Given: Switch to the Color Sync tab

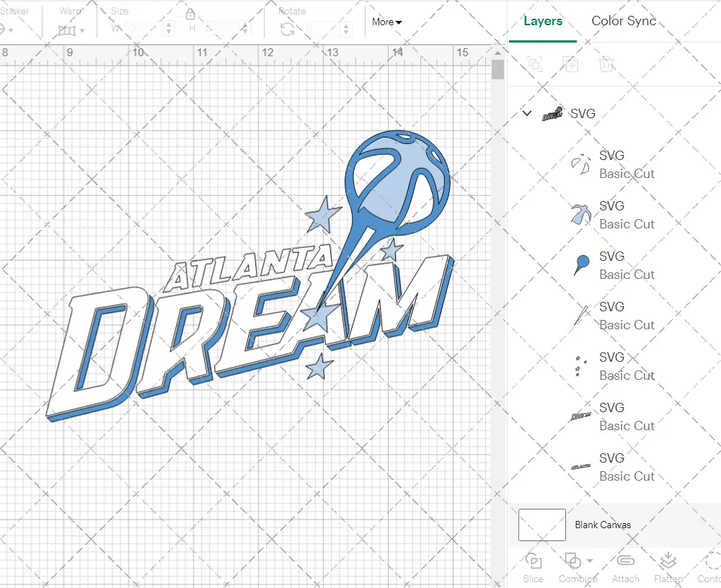Looking at the screenshot, I should tap(624, 21).
